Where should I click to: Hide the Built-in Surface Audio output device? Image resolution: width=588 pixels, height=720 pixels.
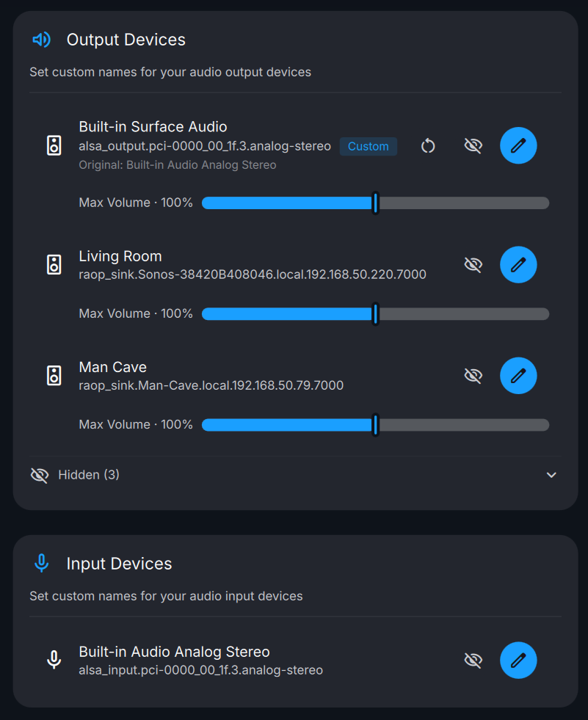473,145
